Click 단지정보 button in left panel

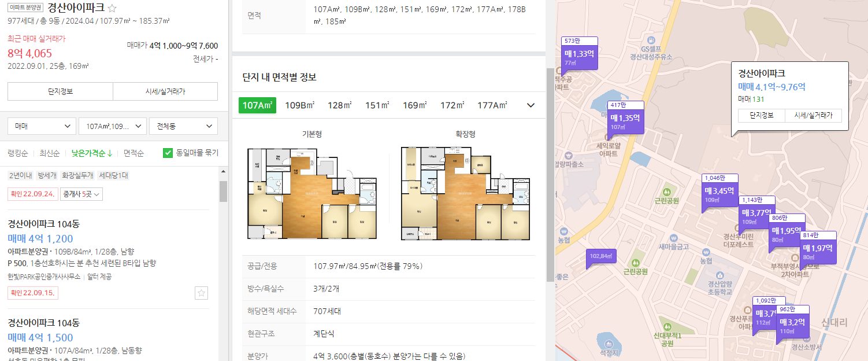60,91
